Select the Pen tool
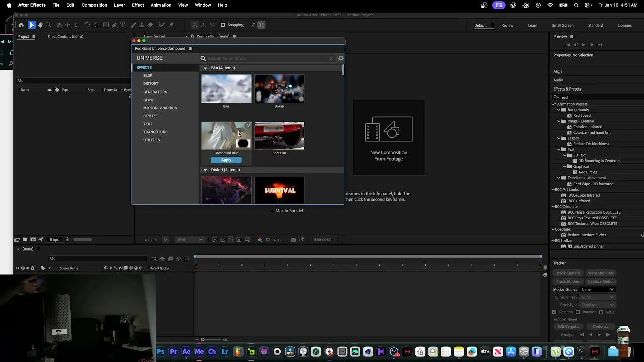This screenshot has height=362, width=644. pos(114,25)
